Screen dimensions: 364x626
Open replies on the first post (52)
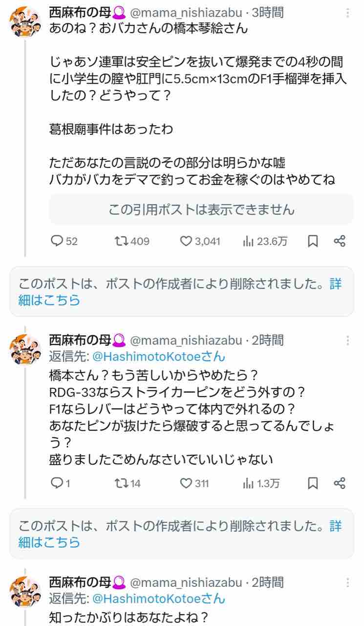(x=64, y=241)
